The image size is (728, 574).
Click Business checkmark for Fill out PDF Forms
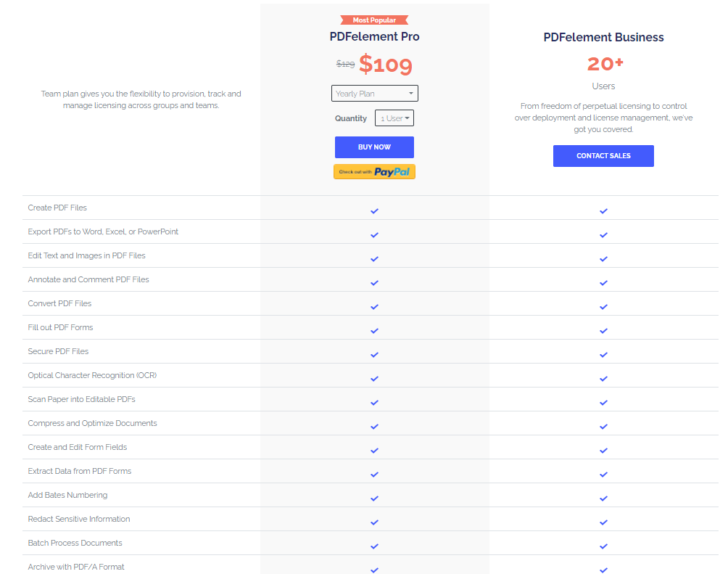tap(603, 330)
